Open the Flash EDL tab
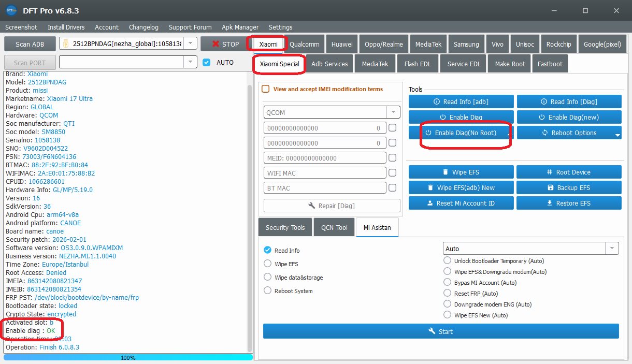Viewport: 632px width, 364px height. click(418, 64)
